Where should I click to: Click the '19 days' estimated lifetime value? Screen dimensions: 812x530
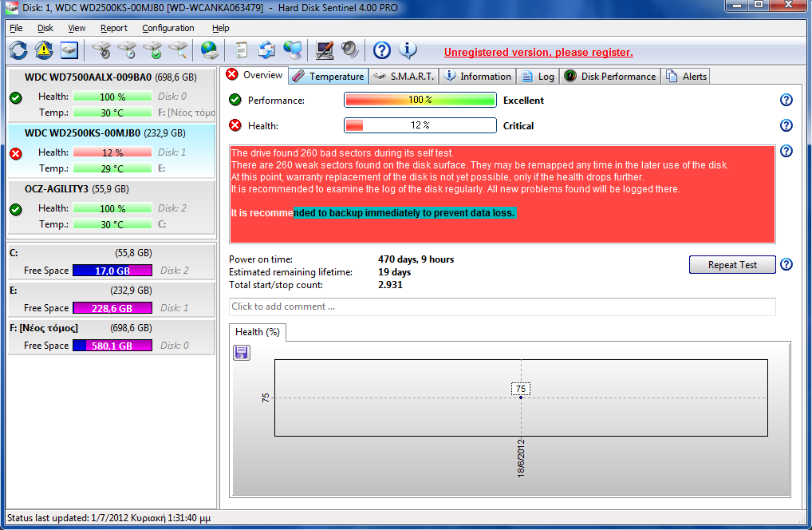[x=395, y=272]
